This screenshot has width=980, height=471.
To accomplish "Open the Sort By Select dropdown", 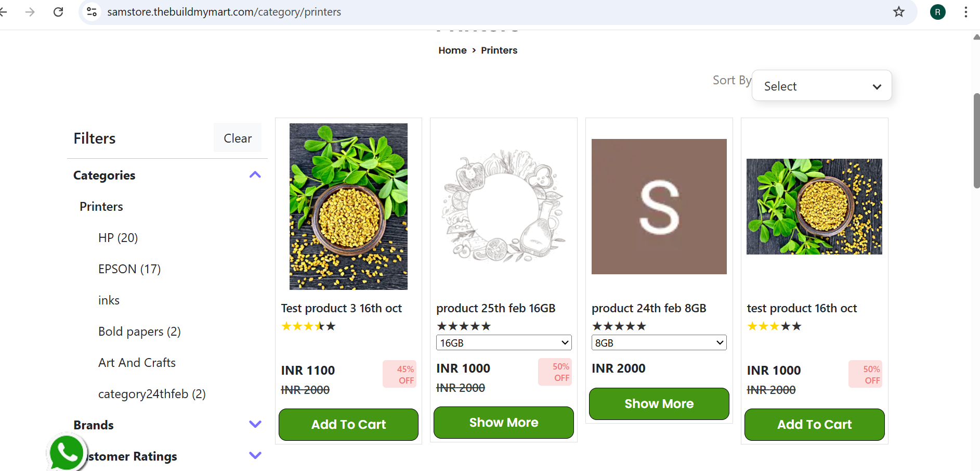I will [x=821, y=86].
